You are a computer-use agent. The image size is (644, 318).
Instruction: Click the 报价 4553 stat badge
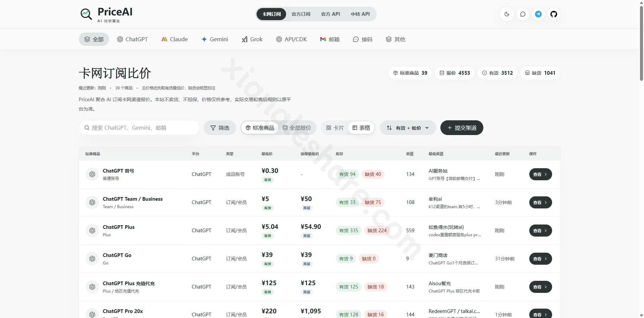454,73
